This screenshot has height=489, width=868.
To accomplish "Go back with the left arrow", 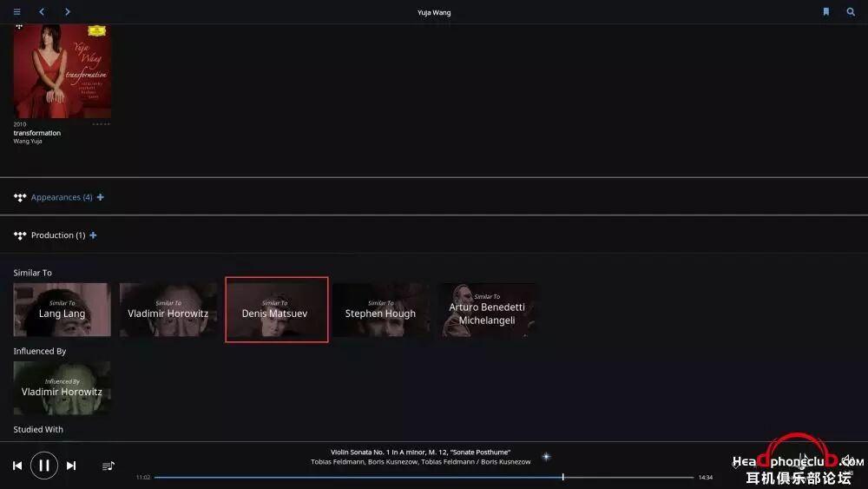I will point(42,11).
